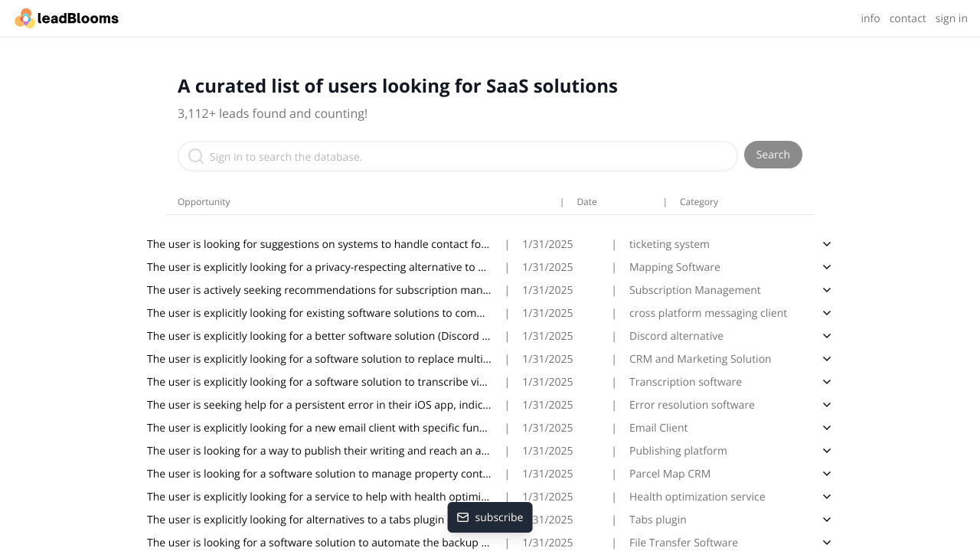Expand the Transcription software lead row

pos(827,382)
